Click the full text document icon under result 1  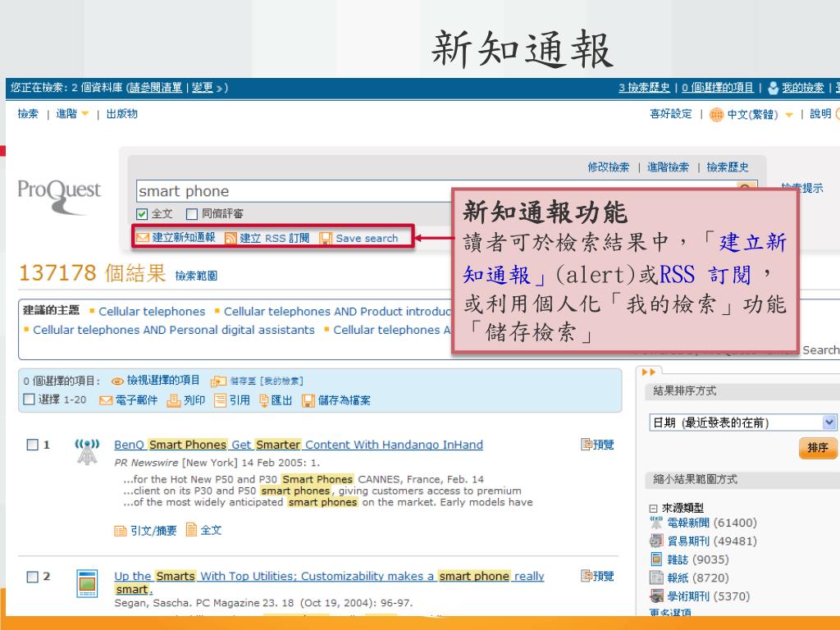coord(191,529)
